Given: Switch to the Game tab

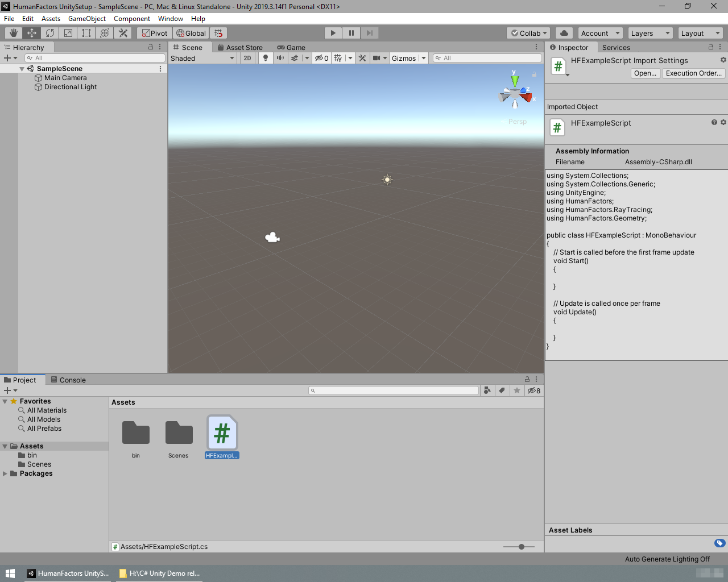Looking at the screenshot, I should pyautogui.click(x=291, y=48).
